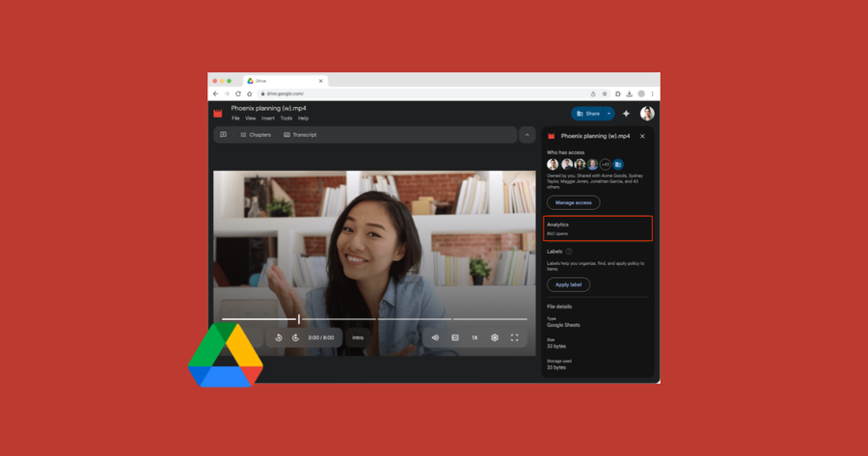
Task: Rewind the video with the replay icon
Action: [x=279, y=337]
